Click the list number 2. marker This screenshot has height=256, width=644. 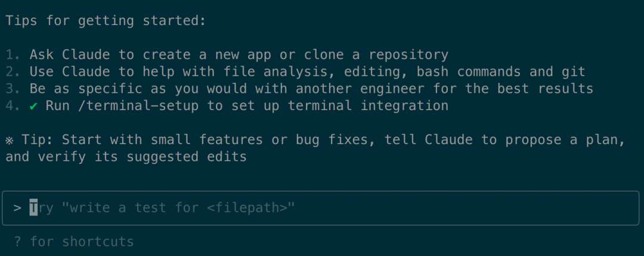(x=13, y=72)
